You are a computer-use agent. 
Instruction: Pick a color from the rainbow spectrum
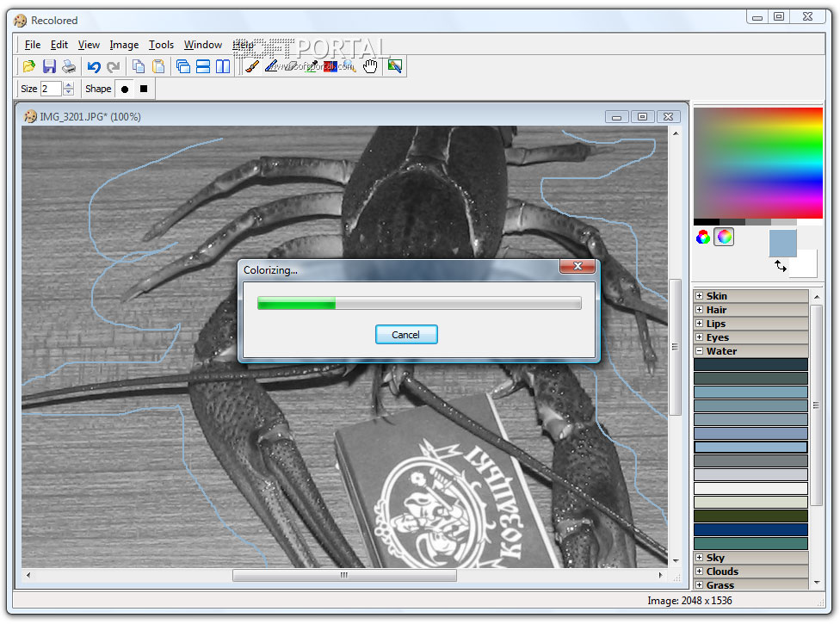click(x=758, y=163)
